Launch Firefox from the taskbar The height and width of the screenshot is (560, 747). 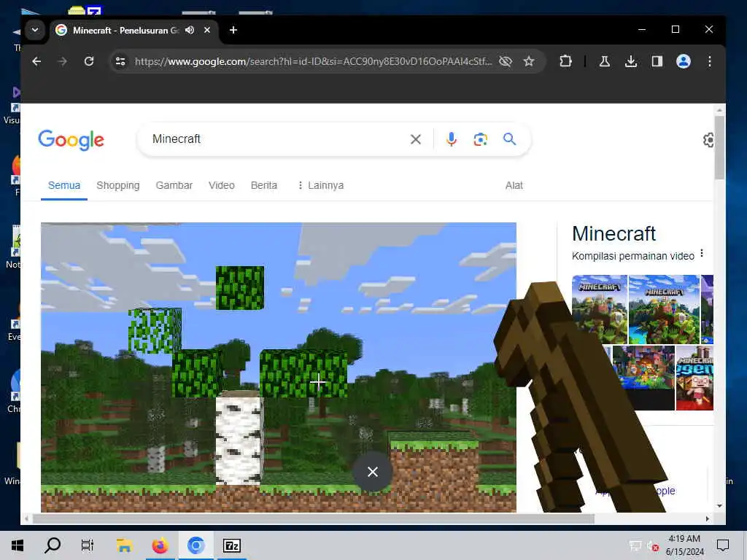[x=160, y=545]
